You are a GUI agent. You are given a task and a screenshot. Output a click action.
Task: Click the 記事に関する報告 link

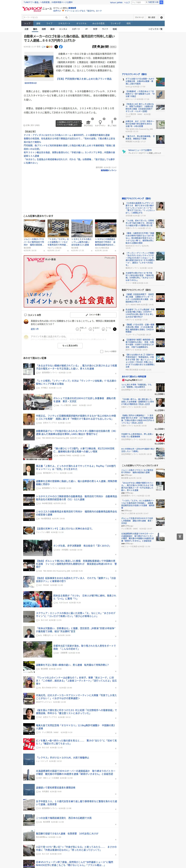pyautogui.click(x=31, y=125)
